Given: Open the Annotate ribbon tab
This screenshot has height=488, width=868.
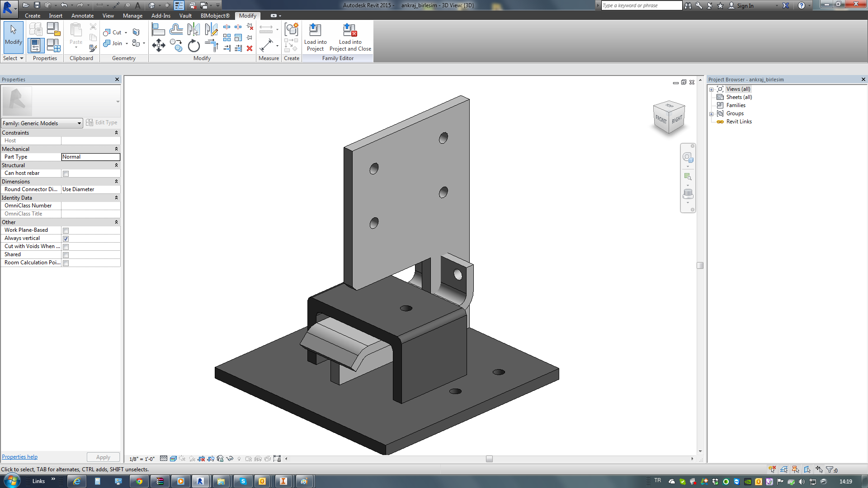Looking at the screenshot, I should (82, 16).
